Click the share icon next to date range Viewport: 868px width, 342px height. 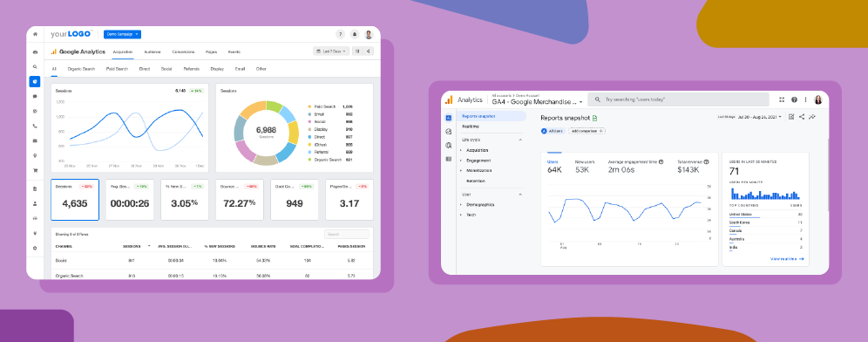[x=368, y=51]
